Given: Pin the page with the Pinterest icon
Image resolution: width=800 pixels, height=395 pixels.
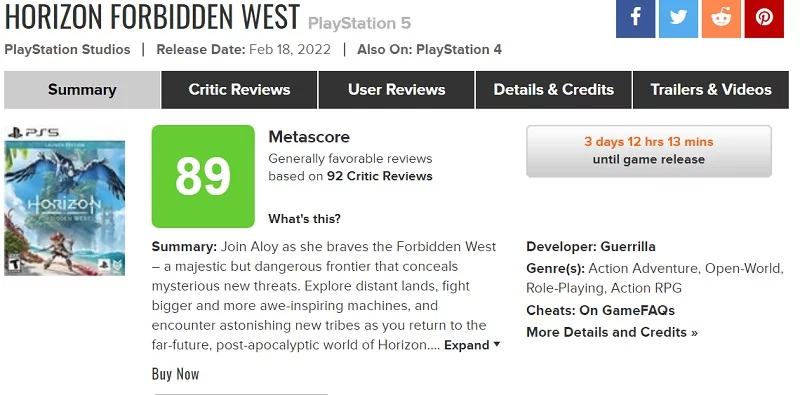Looking at the screenshot, I should pos(764,18).
